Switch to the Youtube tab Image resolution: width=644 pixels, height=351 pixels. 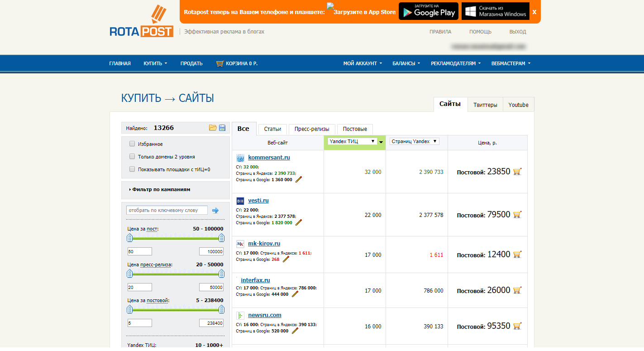coord(518,105)
